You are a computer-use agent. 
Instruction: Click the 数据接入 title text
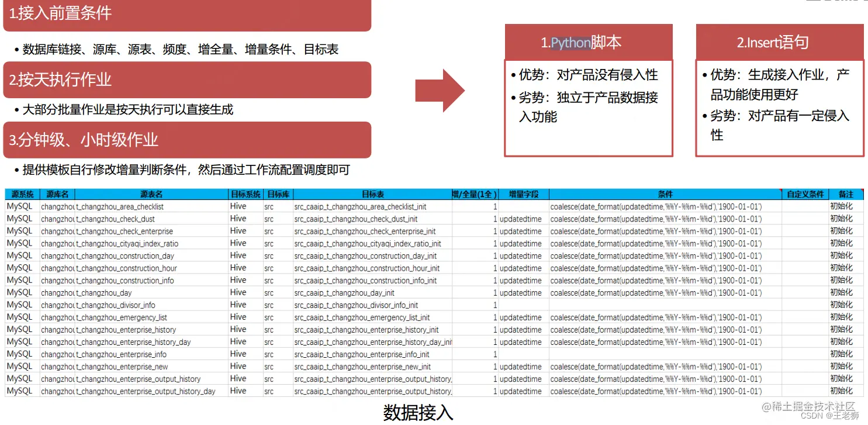[417, 413]
